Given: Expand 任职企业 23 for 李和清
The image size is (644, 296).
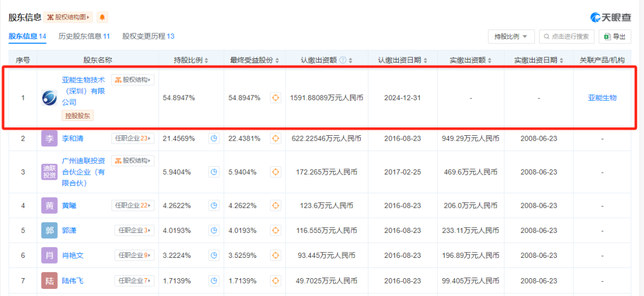Looking at the screenshot, I should pyautogui.click(x=132, y=138).
